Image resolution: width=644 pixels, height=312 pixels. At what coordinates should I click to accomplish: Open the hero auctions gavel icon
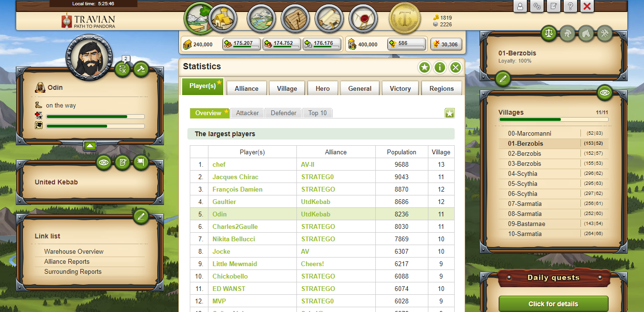coord(141,69)
